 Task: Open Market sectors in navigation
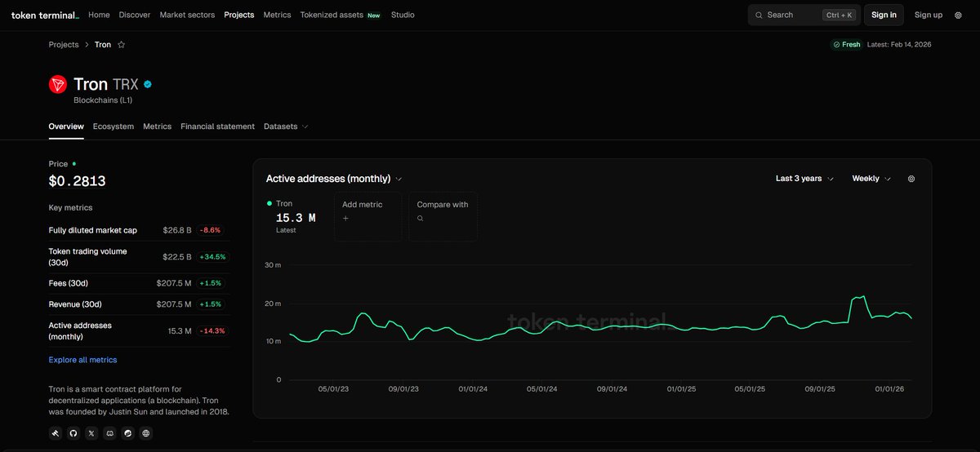pyautogui.click(x=187, y=15)
